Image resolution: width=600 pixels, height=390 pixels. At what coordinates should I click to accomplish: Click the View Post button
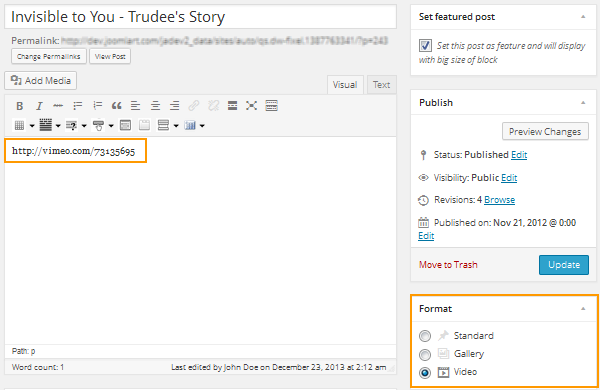pos(110,56)
